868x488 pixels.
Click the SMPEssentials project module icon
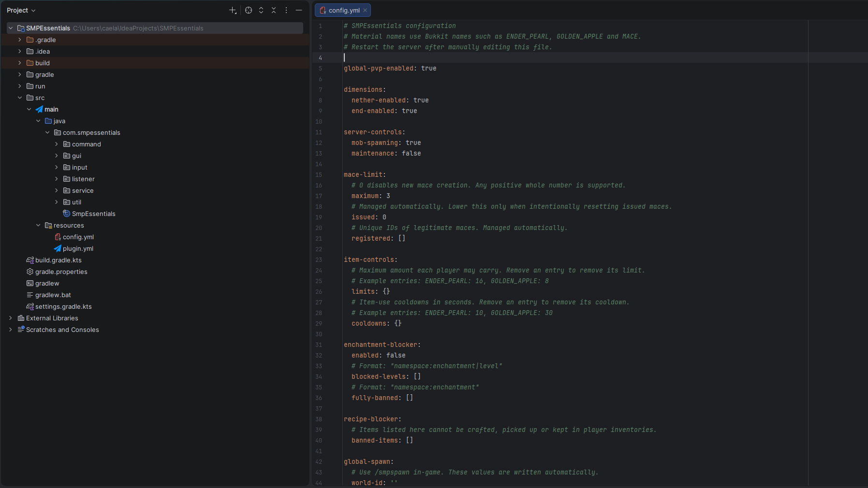coord(21,28)
